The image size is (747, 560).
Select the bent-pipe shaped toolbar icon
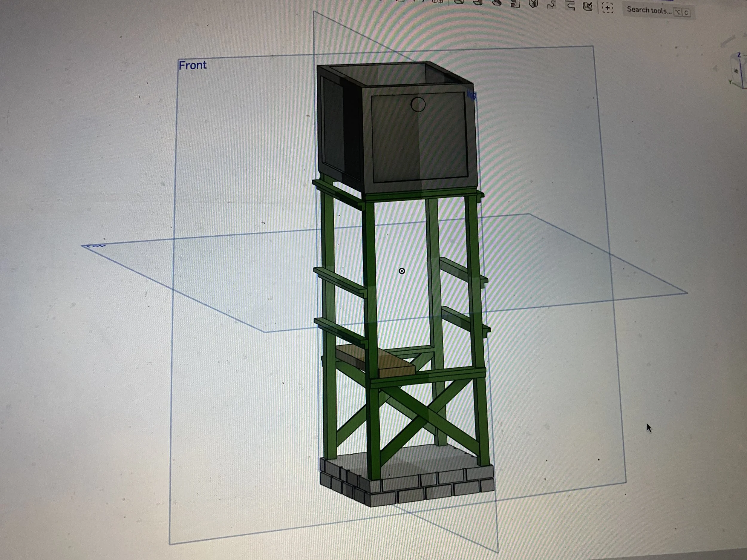point(570,5)
